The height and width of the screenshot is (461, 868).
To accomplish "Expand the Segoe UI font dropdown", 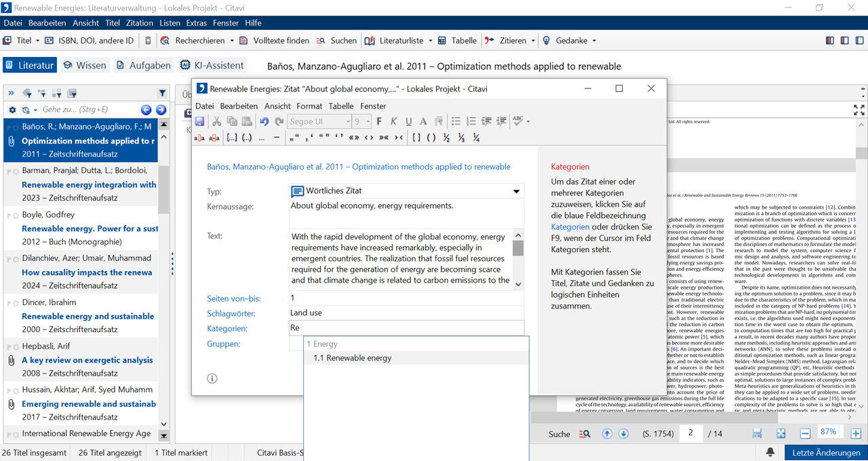I will point(348,121).
